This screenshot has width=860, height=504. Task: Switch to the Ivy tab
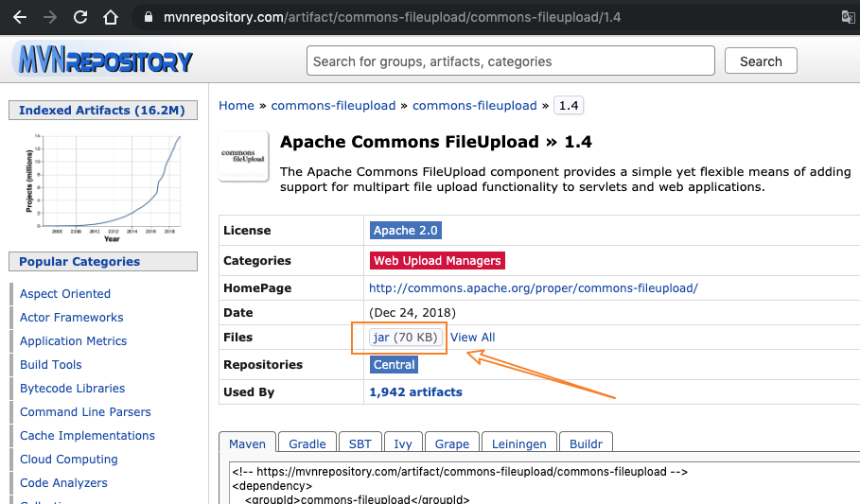pos(403,443)
